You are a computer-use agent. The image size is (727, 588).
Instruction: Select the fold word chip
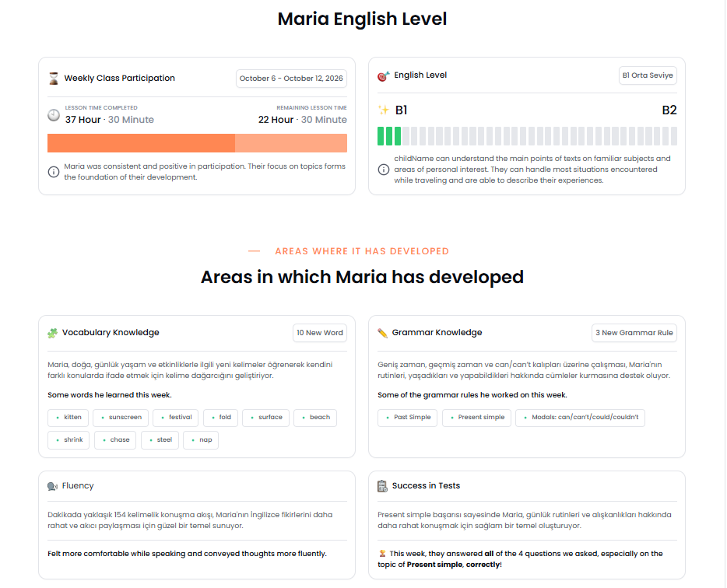tap(221, 418)
